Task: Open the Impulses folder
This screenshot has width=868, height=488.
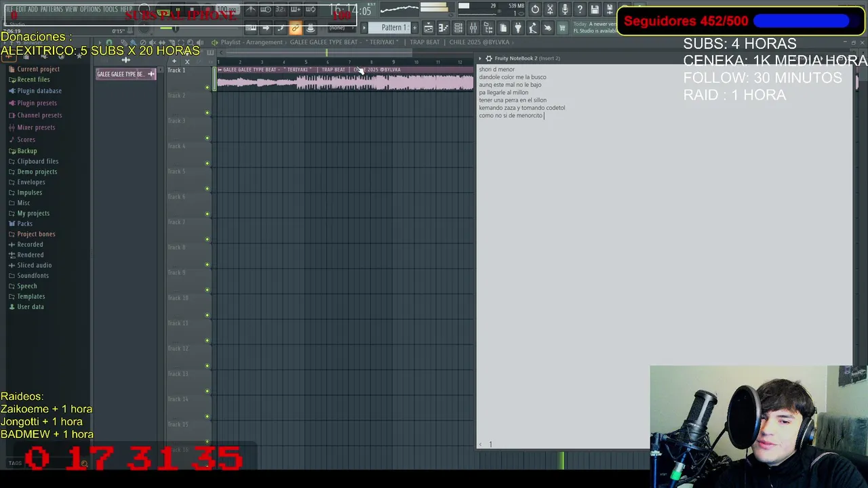Action: [29, 192]
